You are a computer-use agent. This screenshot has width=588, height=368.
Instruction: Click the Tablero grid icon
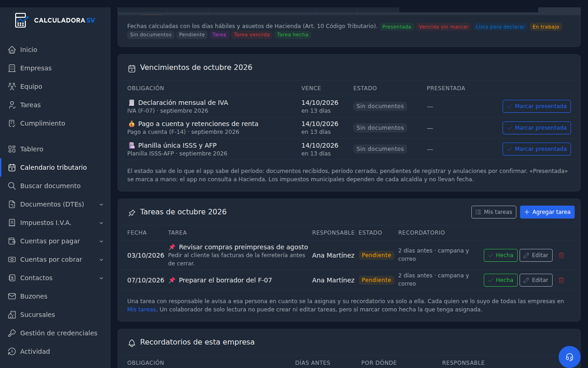click(12, 149)
